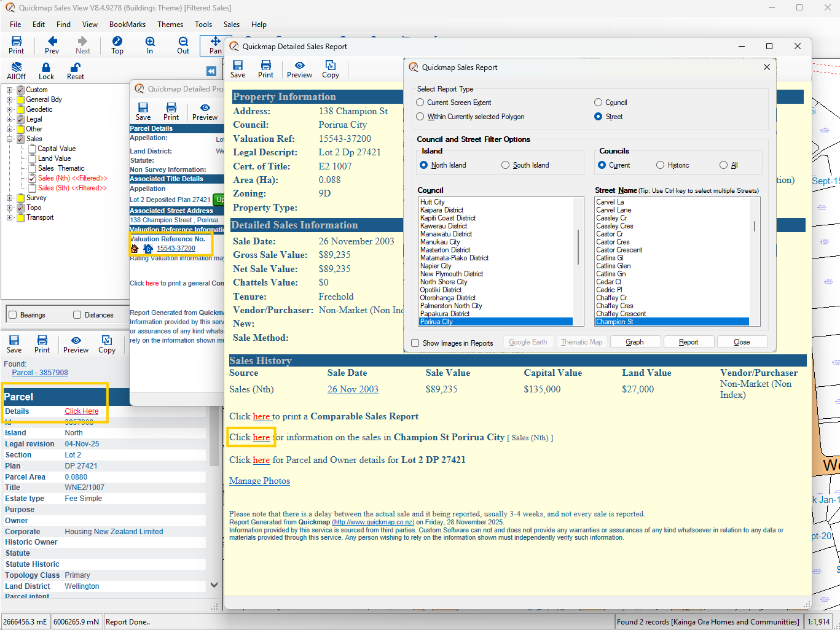Open the Themes menu
The width and height of the screenshot is (840, 630).
pos(170,25)
